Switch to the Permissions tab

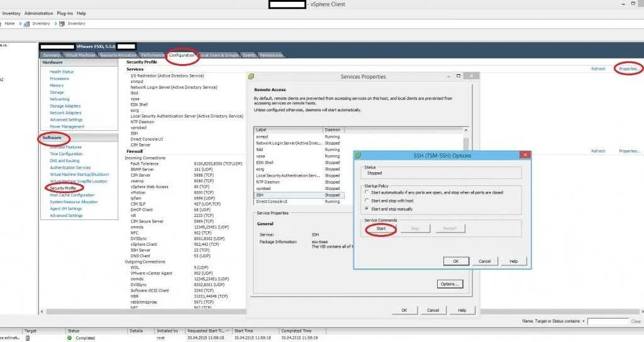pos(271,55)
